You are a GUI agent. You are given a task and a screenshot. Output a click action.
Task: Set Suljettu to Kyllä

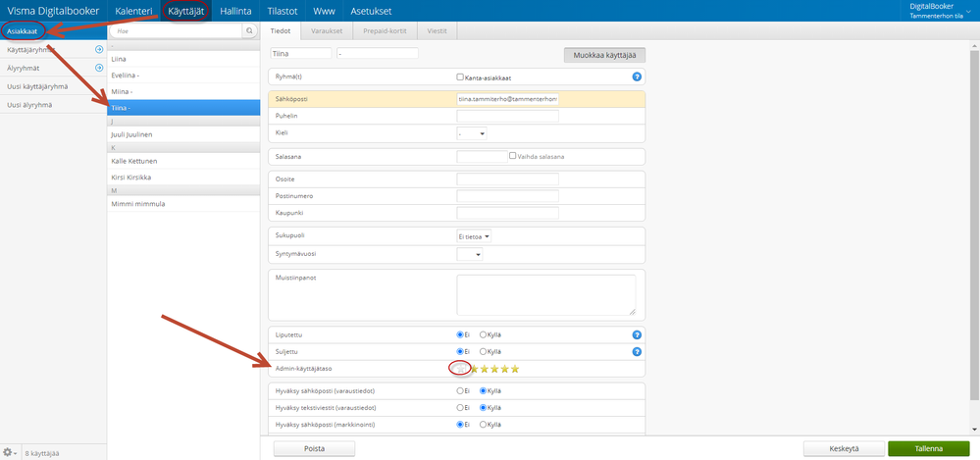(483, 352)
